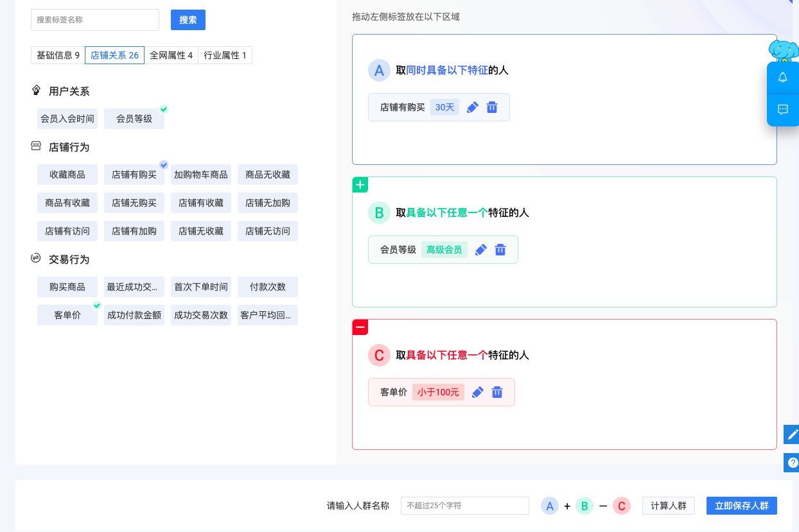Open the chat message icon
Screen dimensions: 799x532
tap(782, 110)
